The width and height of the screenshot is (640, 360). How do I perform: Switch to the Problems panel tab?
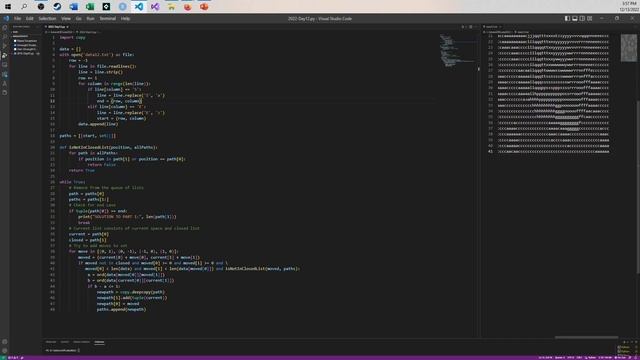click(x=51, y=342)
